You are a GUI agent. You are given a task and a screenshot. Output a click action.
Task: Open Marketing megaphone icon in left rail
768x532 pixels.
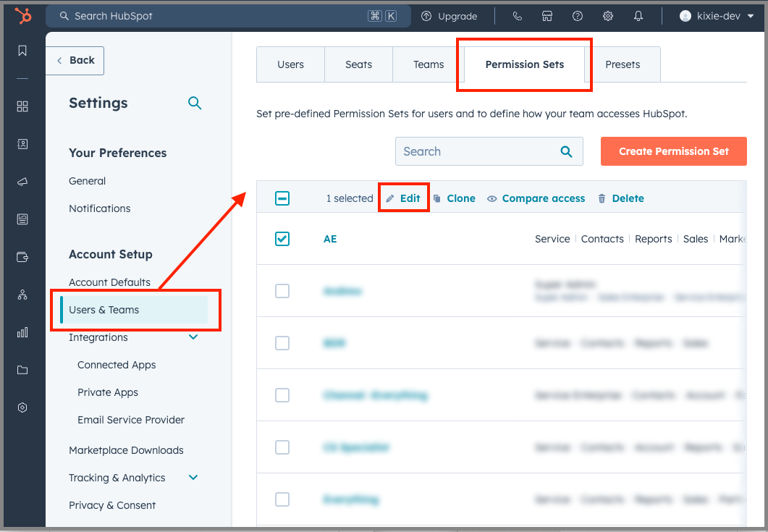coord(22,182)
